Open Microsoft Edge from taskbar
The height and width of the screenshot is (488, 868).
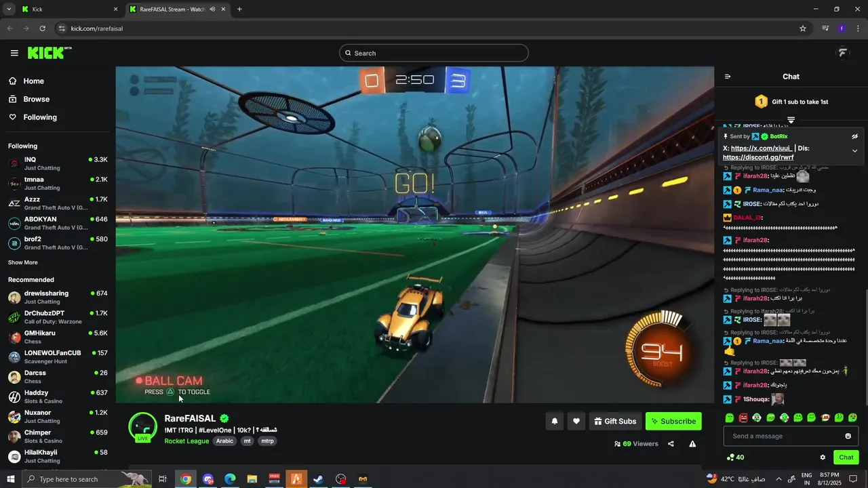pos(230,479)
